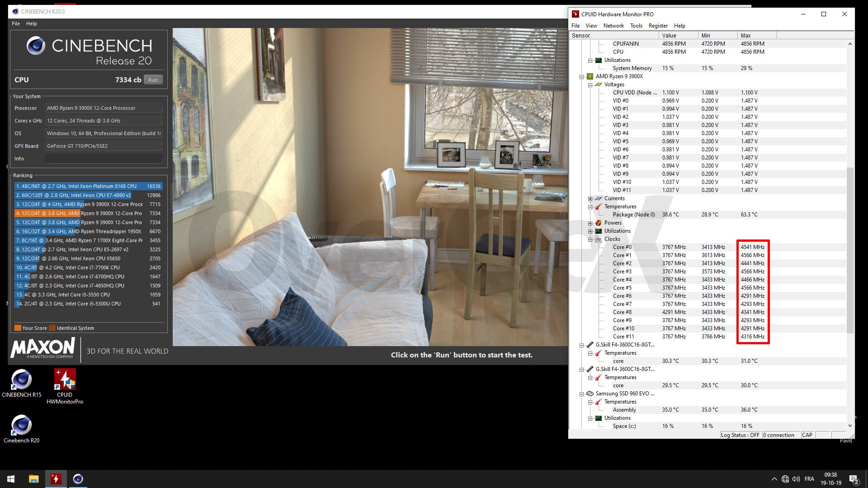The height and width of the screenshot is (488, 868).
Task: Collapse the CPU Temperatures node
Action: click(590, 207)
